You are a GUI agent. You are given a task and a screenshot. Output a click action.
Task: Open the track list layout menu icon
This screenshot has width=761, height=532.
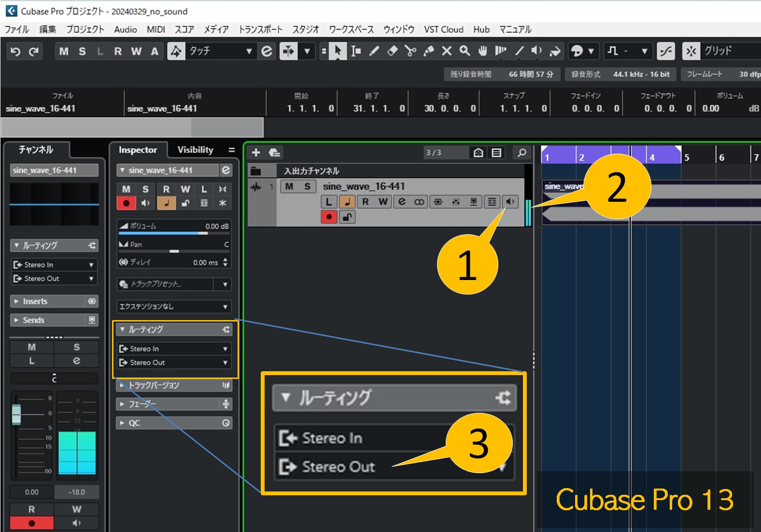click(496, 153)
